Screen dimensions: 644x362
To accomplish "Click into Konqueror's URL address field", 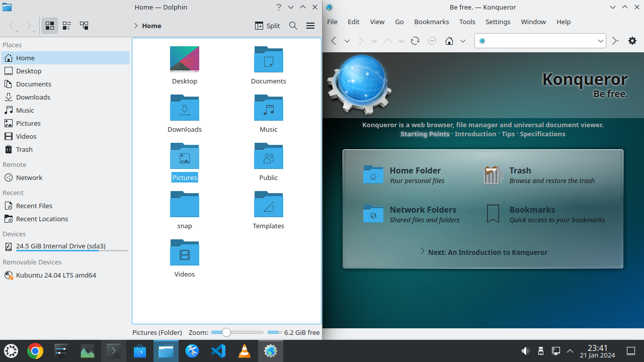I will [540, 41].
